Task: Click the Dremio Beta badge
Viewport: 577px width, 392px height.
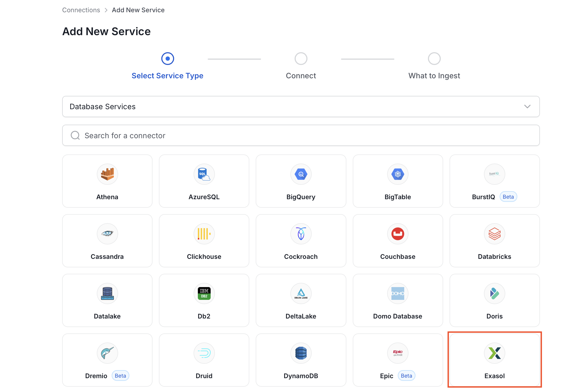Action: click(x=121, y=376)
